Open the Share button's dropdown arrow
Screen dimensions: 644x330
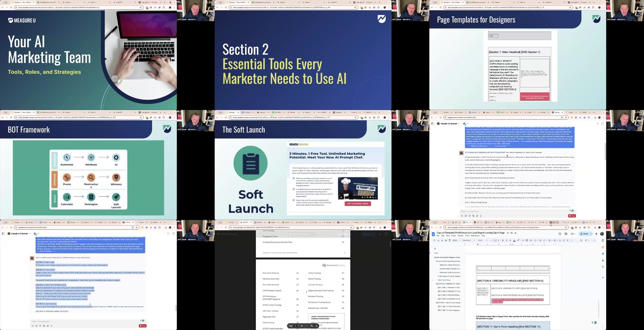(x=591, y=234)
